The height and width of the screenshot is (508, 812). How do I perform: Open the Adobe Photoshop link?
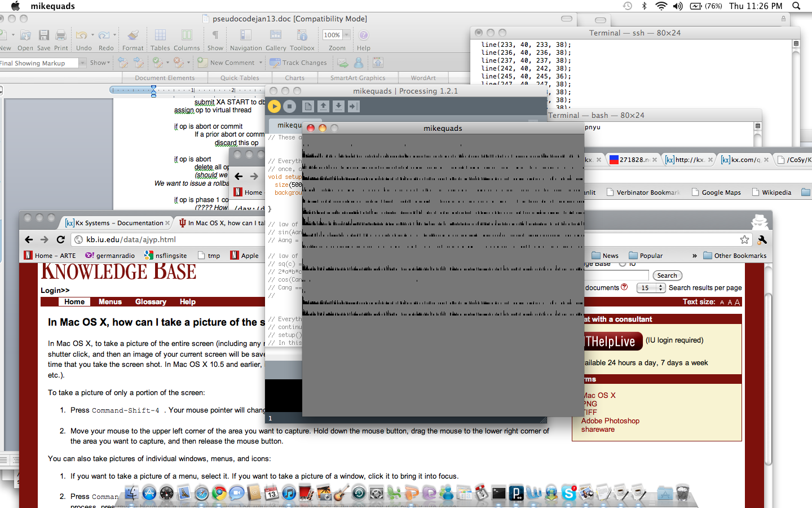[610, 421]
